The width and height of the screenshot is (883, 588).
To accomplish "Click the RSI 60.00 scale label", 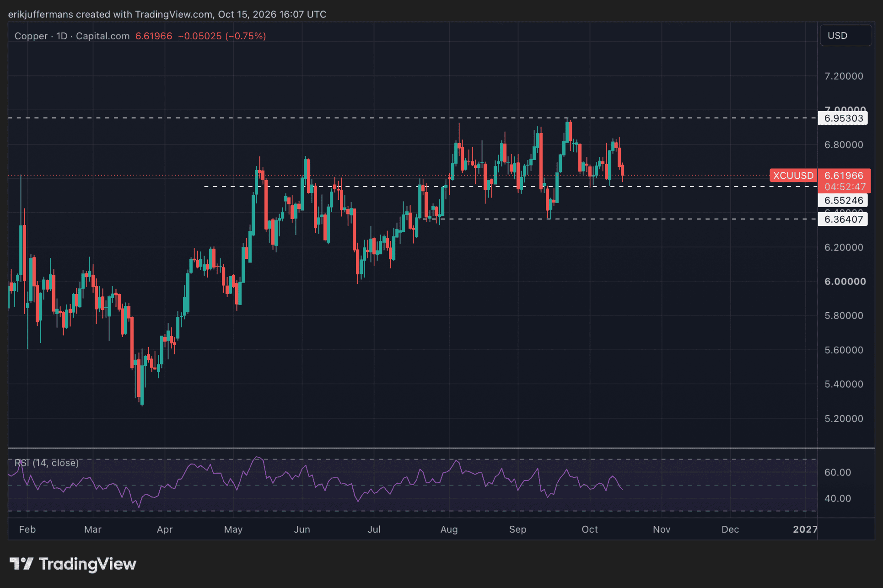I will [x=838, y=472].
